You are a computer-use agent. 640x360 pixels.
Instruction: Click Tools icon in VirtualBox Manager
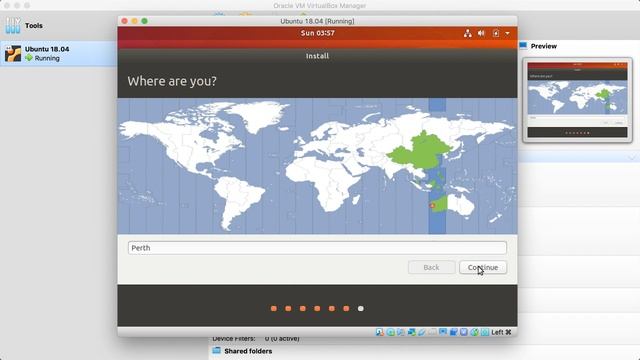(13, 25)
